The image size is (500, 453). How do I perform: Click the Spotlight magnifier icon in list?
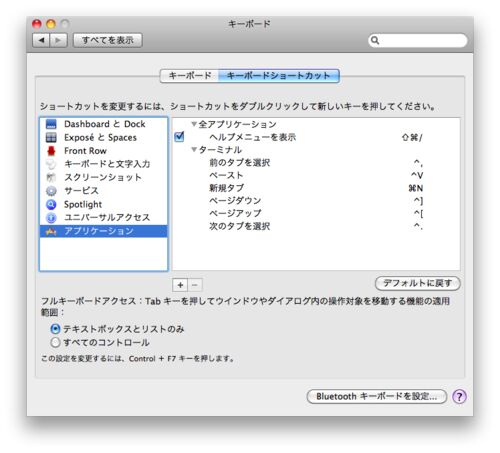(51, 204)
